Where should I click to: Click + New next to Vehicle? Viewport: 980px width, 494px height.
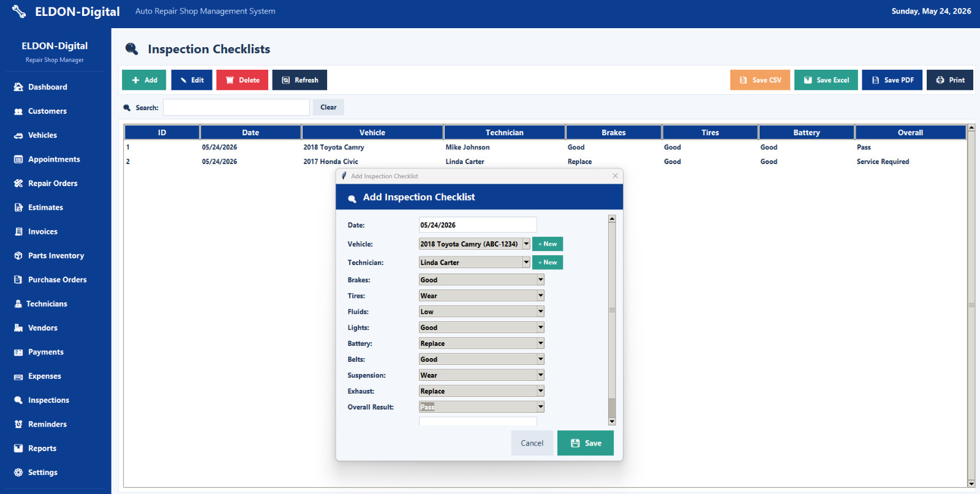tap(548, 244)
